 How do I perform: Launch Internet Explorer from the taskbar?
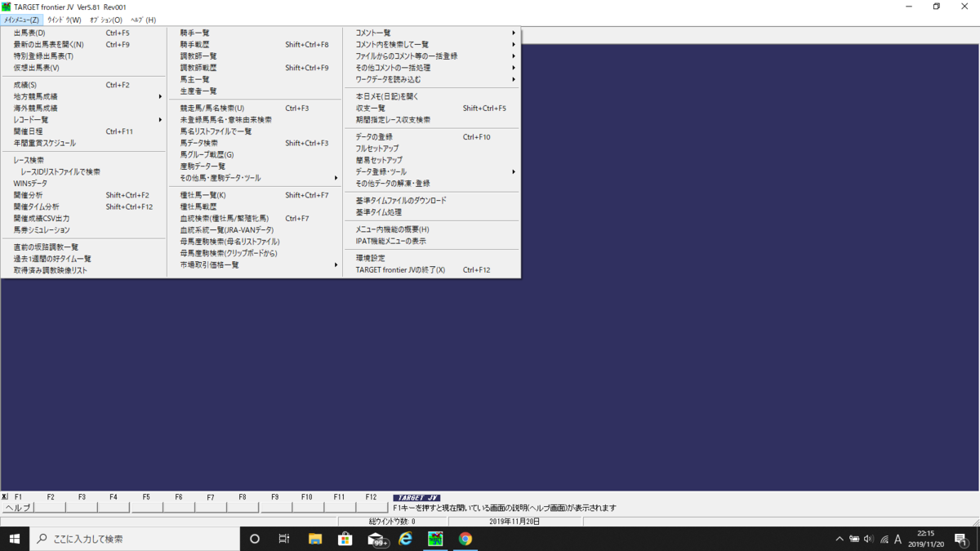[x=406, y=539]
